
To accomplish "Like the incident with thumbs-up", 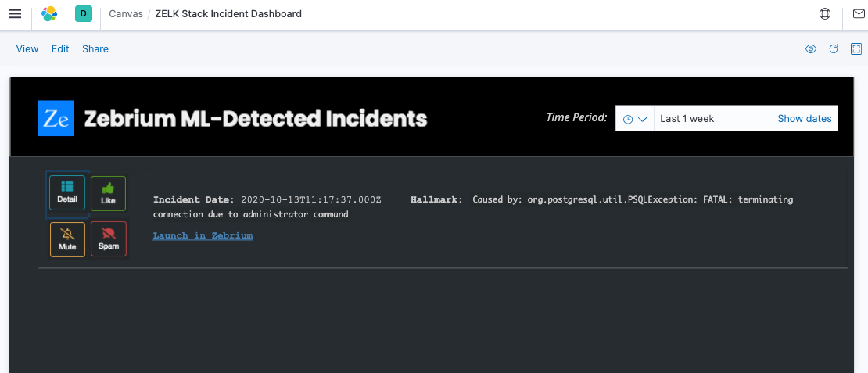I will tap(109, 193).
